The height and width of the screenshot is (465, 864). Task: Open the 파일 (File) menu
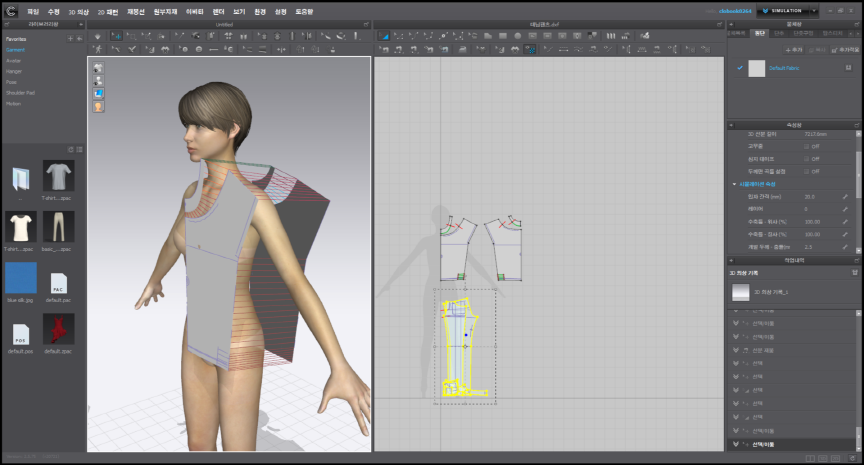point(33,12)
